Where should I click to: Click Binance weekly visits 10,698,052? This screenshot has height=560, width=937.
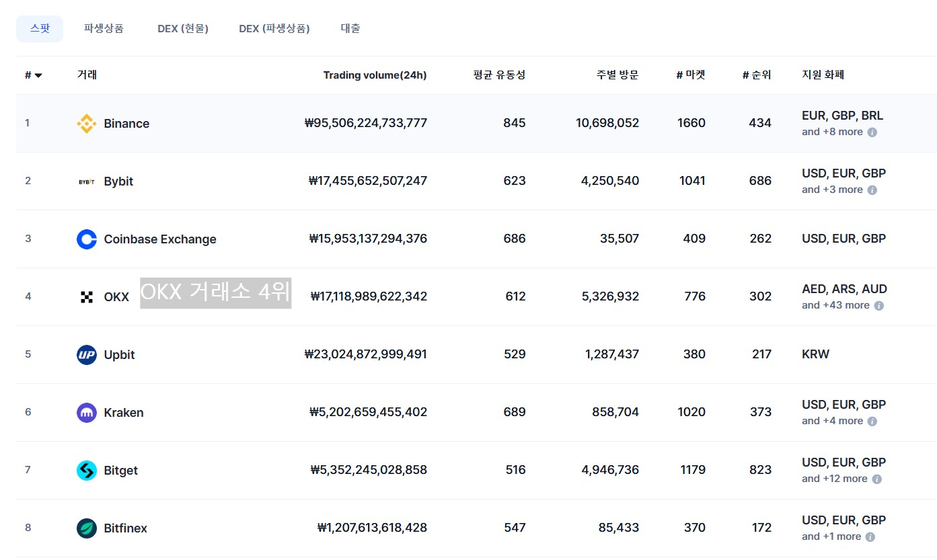coord(607,123)
